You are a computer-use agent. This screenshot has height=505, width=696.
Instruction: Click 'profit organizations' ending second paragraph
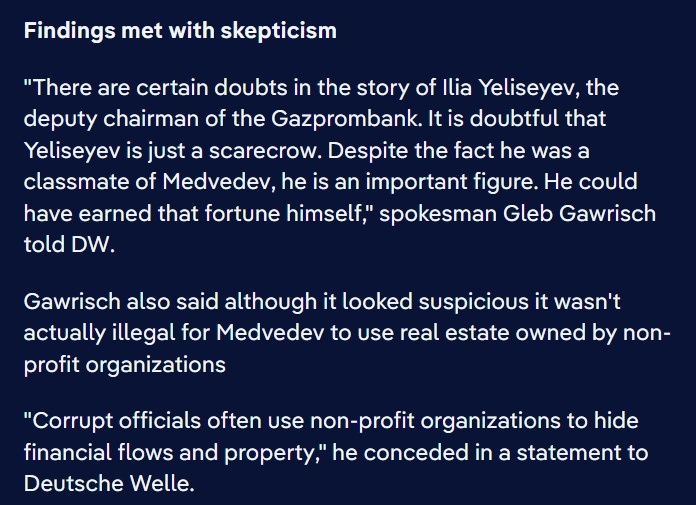125,365
